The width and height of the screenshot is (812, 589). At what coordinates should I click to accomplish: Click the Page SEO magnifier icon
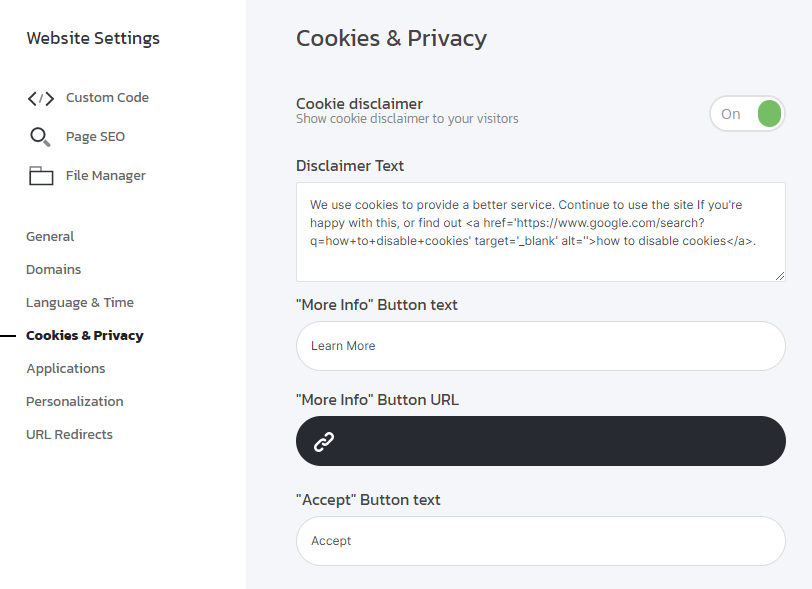[40, 137]
